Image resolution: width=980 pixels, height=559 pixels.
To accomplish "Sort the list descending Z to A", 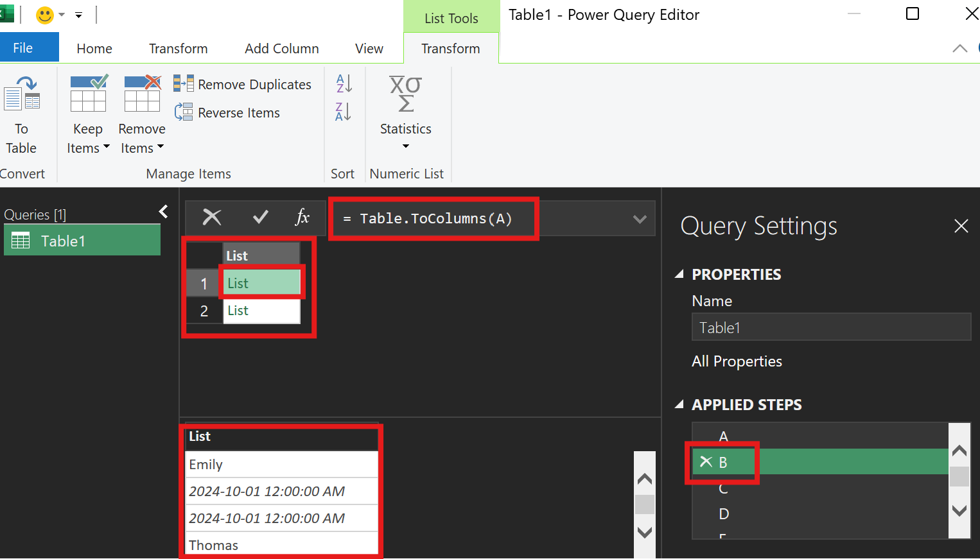I will pos(344,112).
